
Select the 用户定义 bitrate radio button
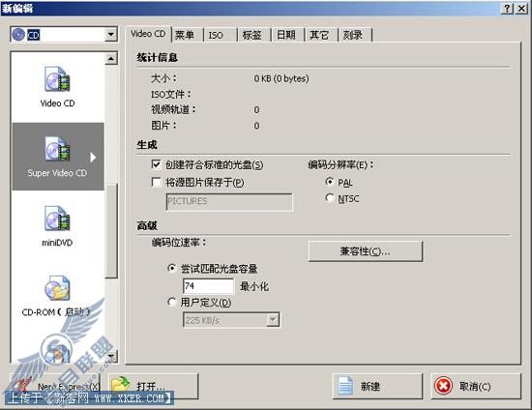172,302
